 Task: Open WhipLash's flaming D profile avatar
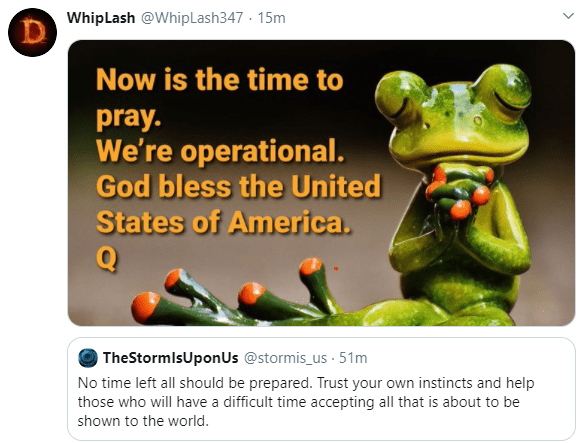[32, 32]
